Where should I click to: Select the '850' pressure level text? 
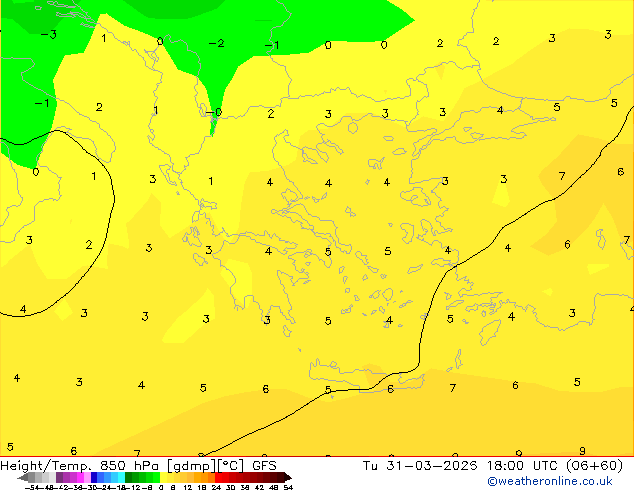(x=113, y=465)
